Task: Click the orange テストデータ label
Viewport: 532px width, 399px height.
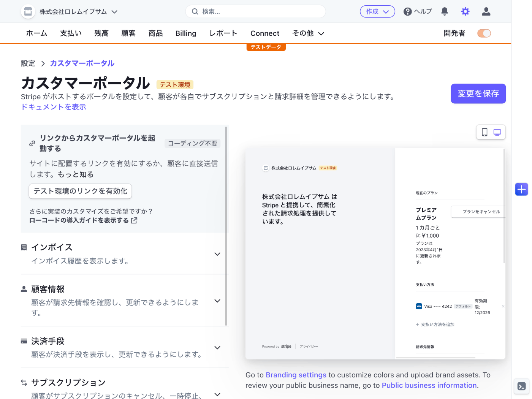Action: tap(266, 47)
